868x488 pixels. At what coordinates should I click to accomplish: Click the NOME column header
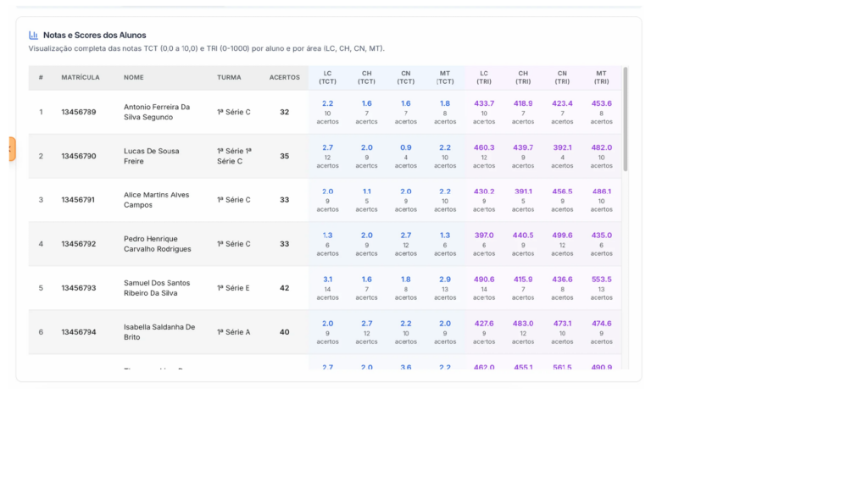[134, 78]
